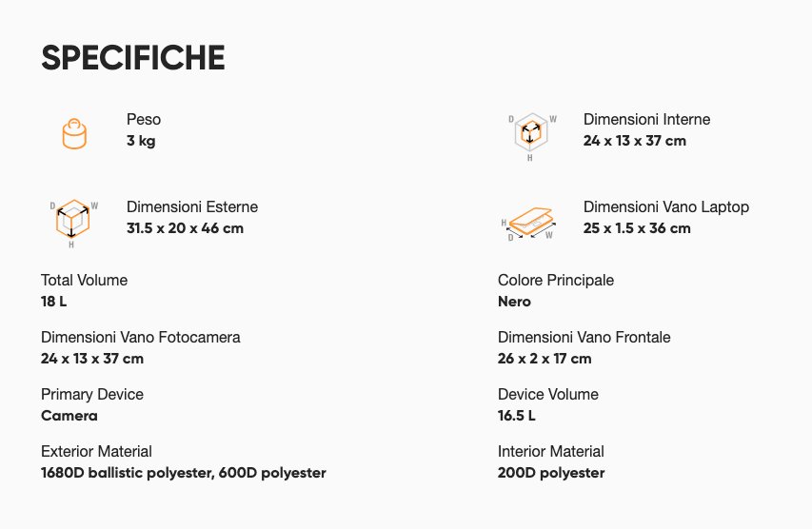Select the 16.5 L device volume value

click(517, 416)
